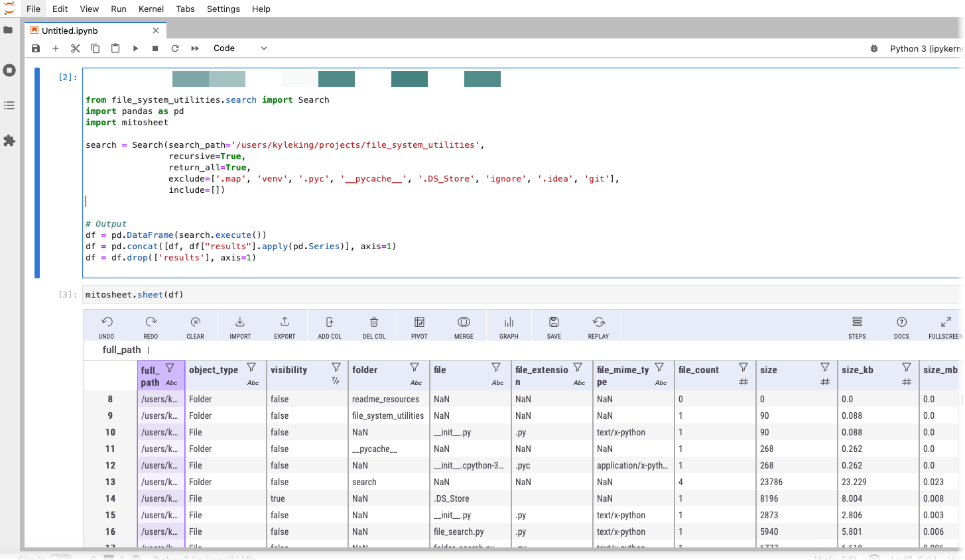Copy the selected cell icon
Viewport: 965px width, 560px height.
tap(96, 48)
